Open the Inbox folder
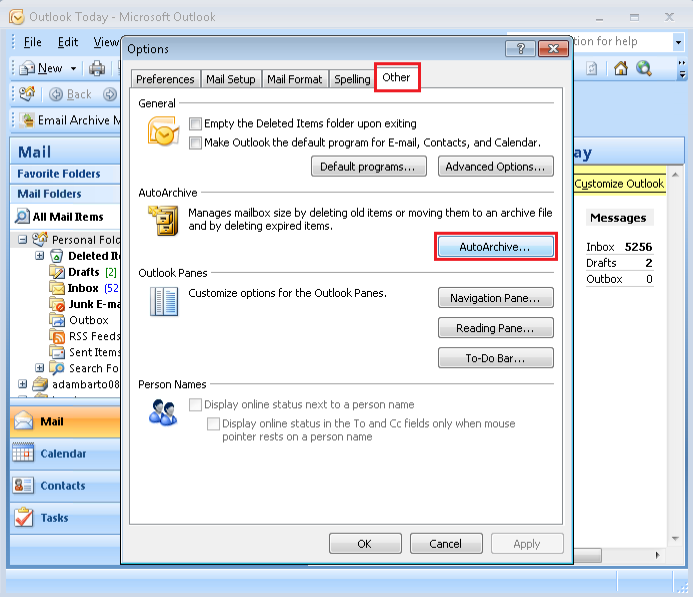 click(83, 288)
